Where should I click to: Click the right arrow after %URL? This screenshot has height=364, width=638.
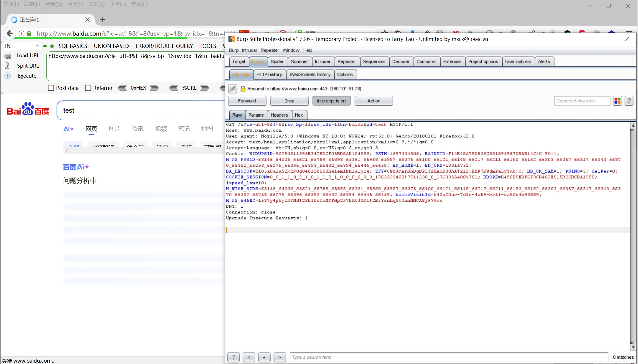pyautogui.click(x=205, y=88)
